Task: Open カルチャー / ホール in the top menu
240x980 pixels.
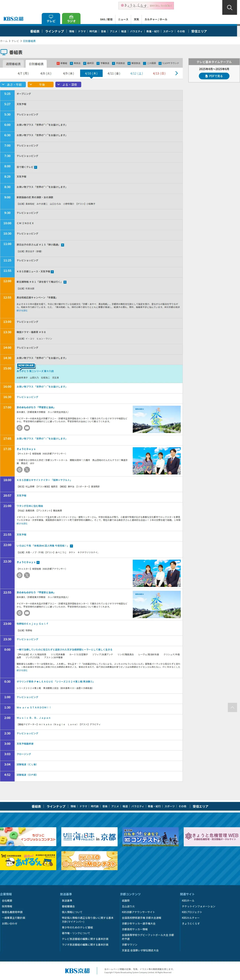Action: tap(156, 19)
